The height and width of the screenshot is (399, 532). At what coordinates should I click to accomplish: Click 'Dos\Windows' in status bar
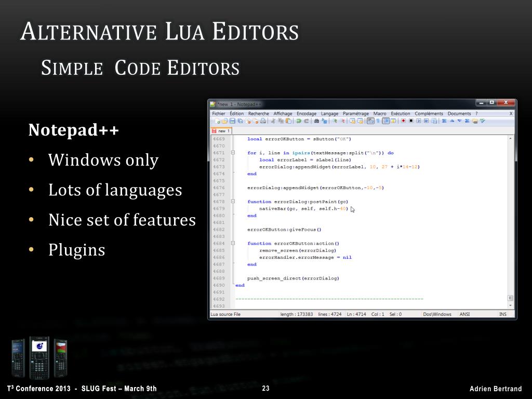pos(437,314)
